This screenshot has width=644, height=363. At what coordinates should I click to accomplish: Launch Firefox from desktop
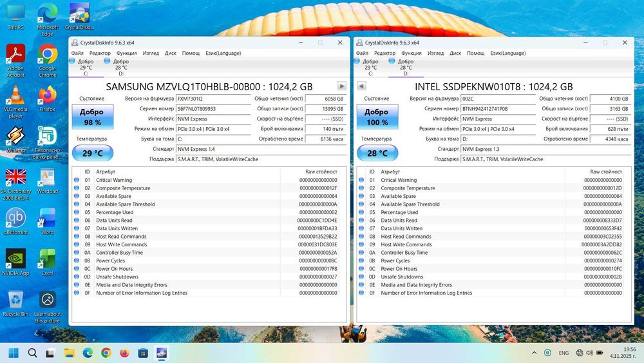47,98
